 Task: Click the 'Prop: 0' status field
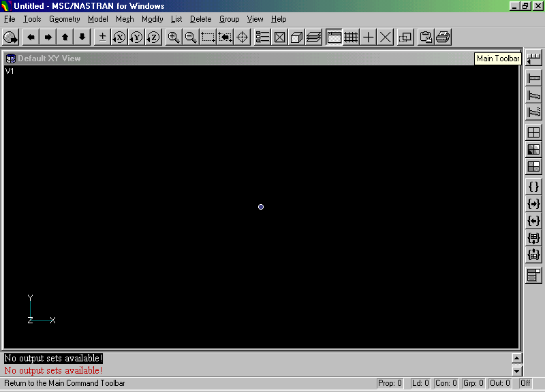(x=390, y=383)
